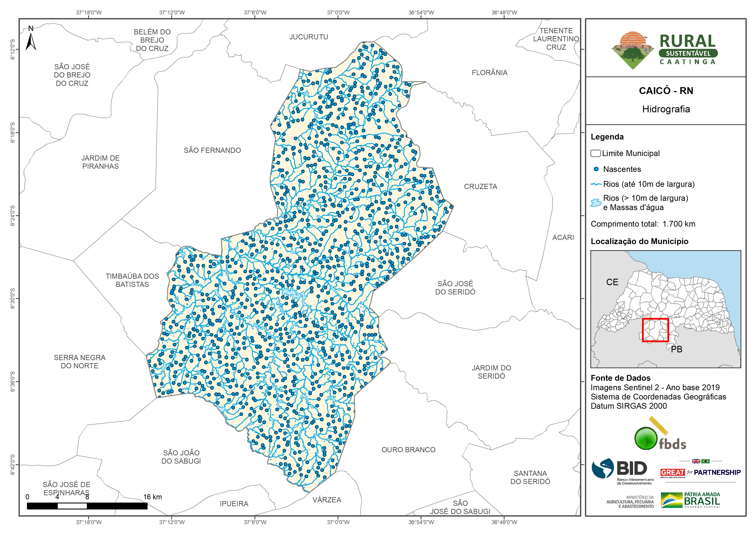Screen dimensions: 756x534
Task: Click the Pátria Amada Brasil logo
Action: (x=691, y=500)
